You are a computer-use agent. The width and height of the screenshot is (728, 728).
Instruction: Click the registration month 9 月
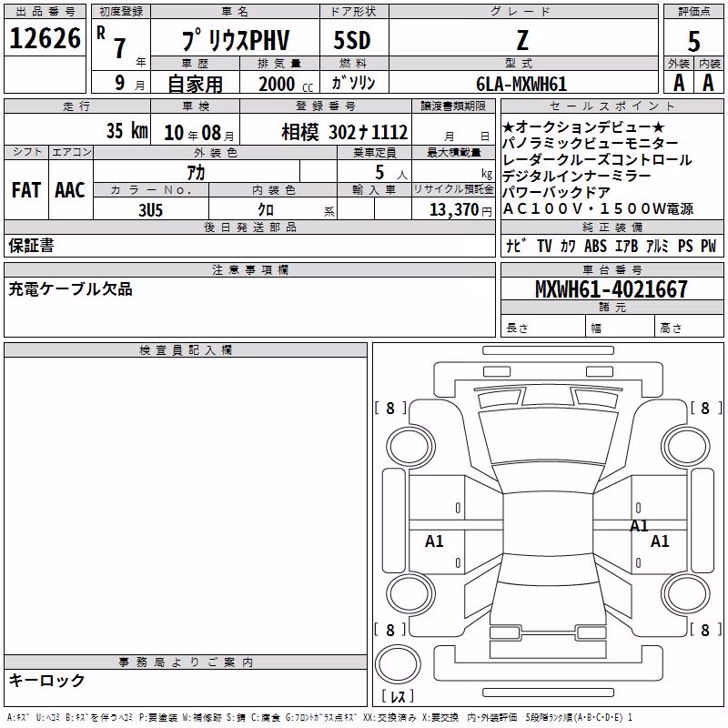(129, 83)
